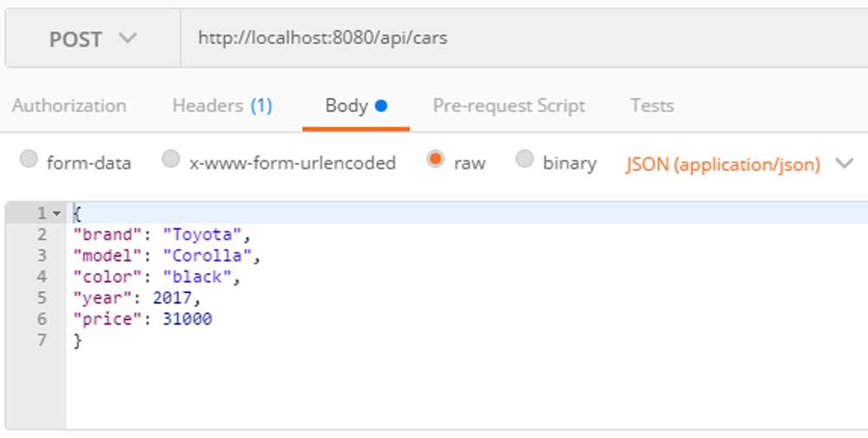Select the raw body radio button

click(x=436, y=160)
